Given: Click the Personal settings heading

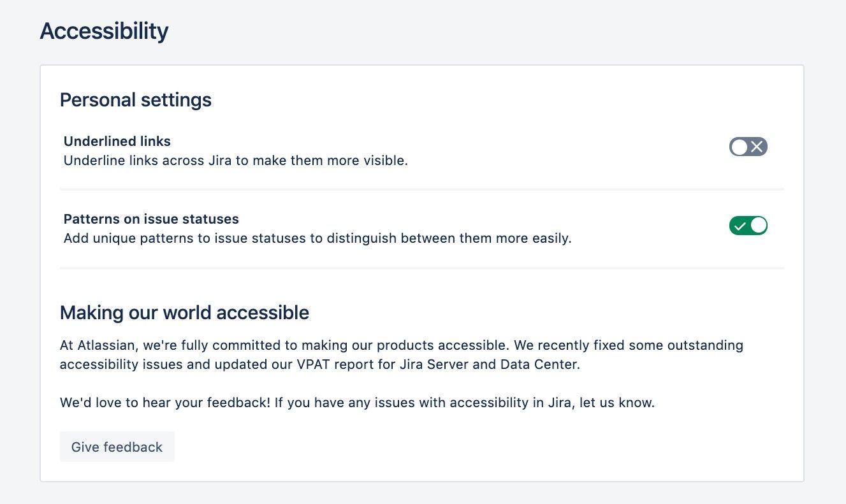Looking at the screenshot, I should 136,100.
